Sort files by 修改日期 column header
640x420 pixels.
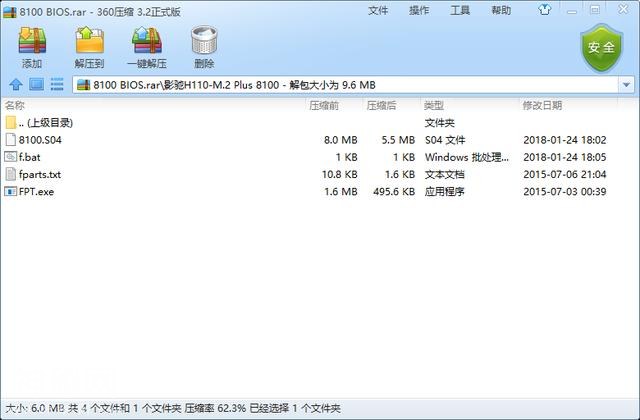(541, 105)
